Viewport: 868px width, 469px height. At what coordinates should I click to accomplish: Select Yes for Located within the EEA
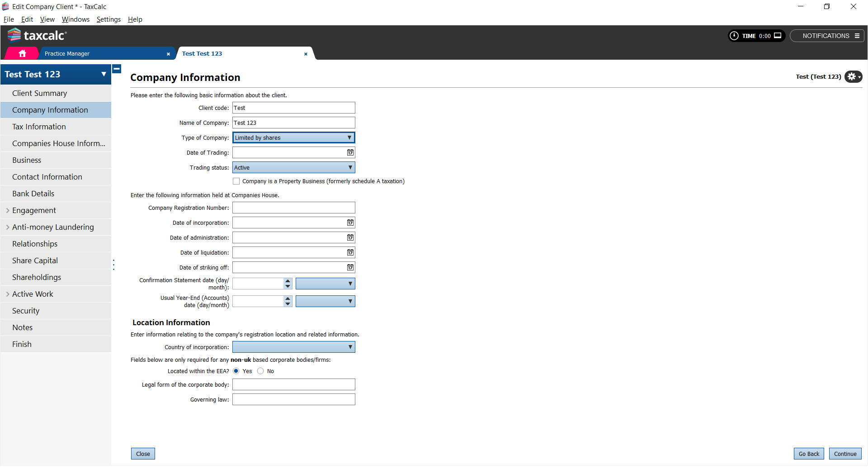[236, 371]
